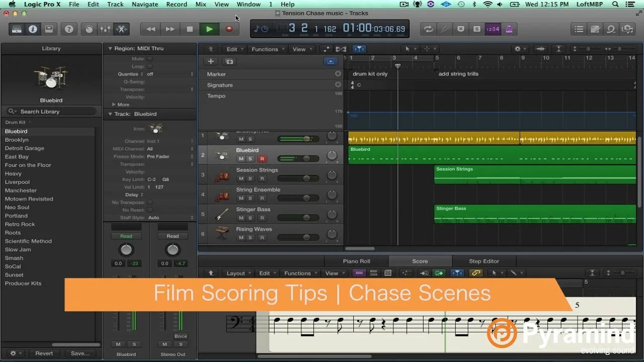Toggle the Inspector button
Screen dimensions: 644x362
(x=33, y=29)
